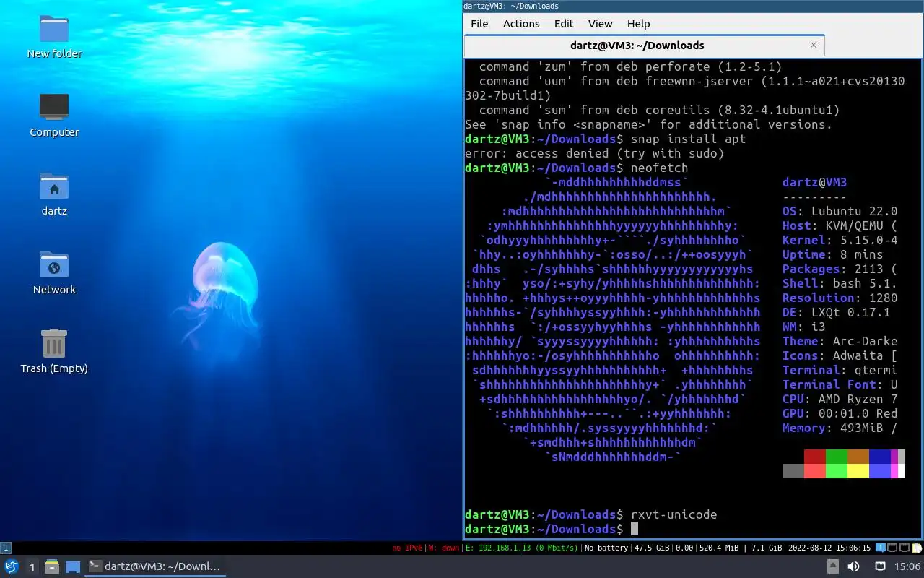
Task: Open the Edit menu in QTerminal
Action: [564, 23]
